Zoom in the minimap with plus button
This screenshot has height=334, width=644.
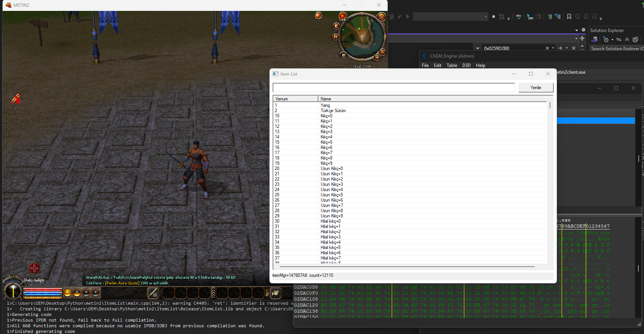coord(377,57)
